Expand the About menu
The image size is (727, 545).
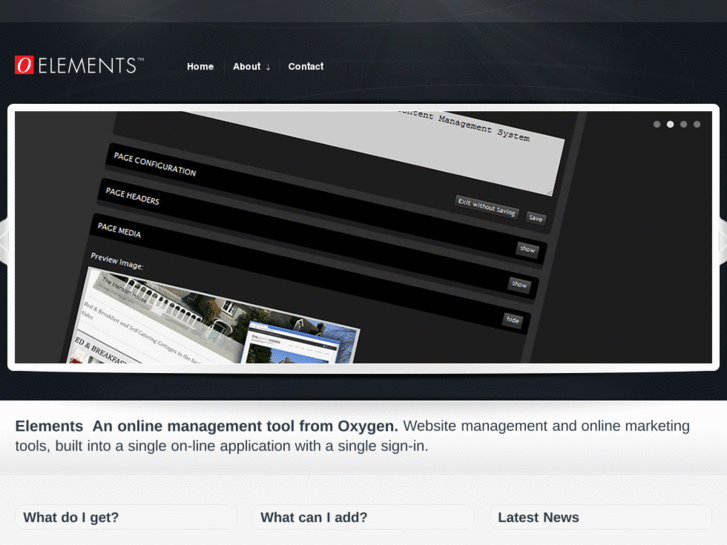[x=251, y=66]
